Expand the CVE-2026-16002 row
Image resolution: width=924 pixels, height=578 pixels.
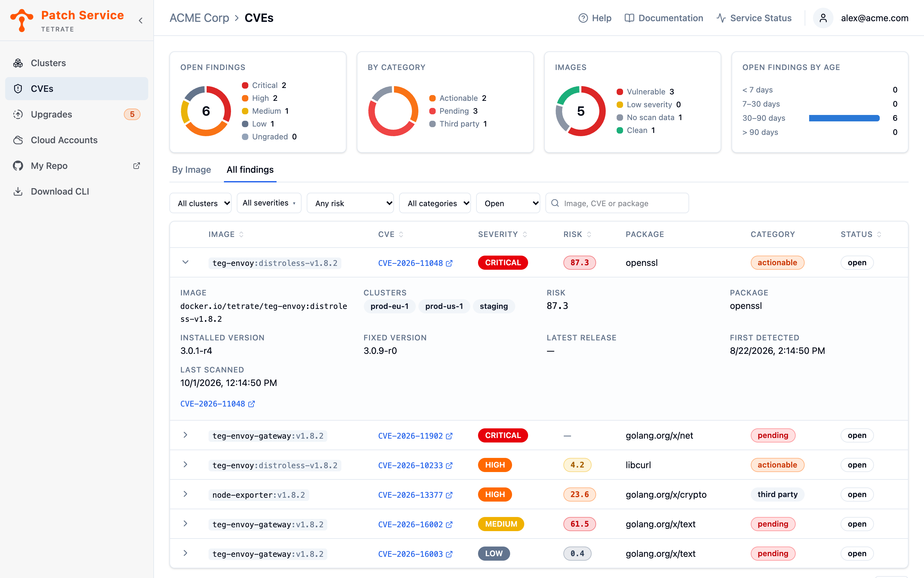[185, 524]
